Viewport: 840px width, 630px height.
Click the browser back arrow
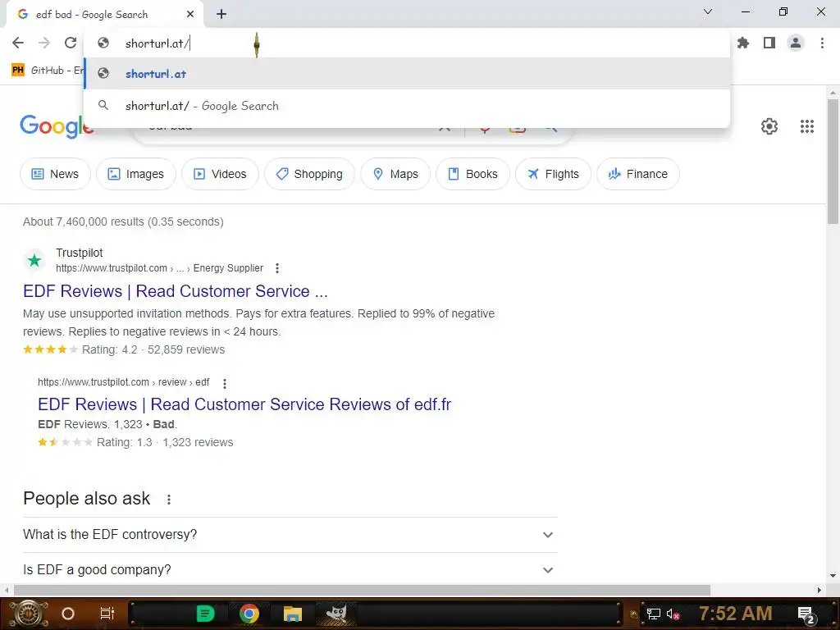[18, 43]
